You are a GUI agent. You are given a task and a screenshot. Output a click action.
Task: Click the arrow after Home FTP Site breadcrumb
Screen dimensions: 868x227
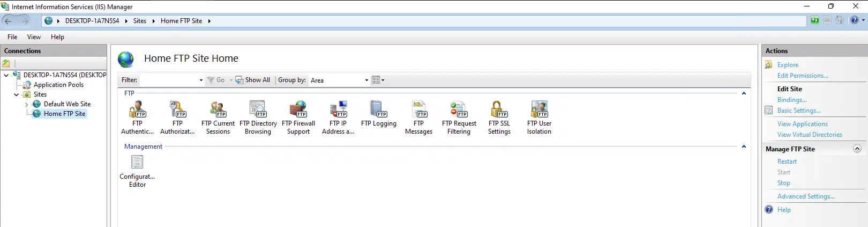click(x=209, y=21)
